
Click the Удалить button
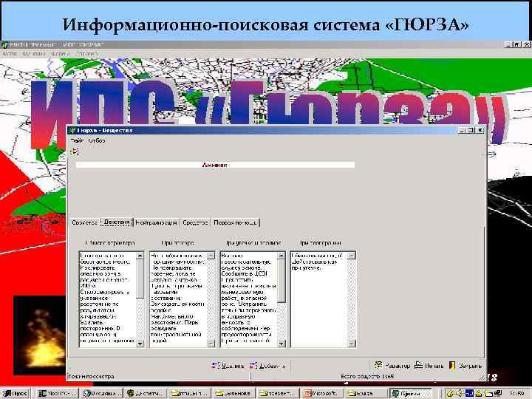coord(228,366)
